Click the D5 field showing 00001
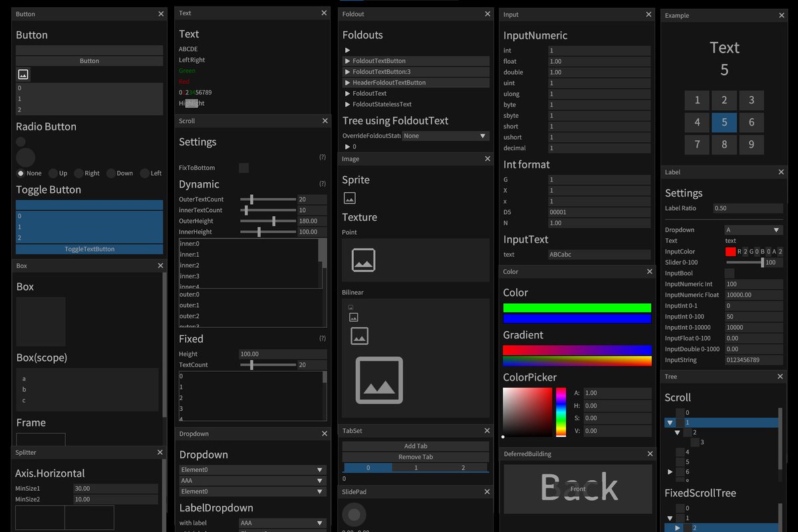The width and height of the screenshot is (798, 532). coord(599,212)
